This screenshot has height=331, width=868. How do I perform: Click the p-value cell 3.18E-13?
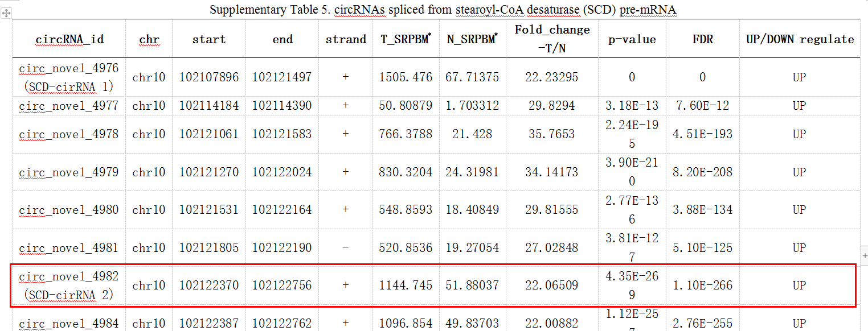(x=632, y=105)
